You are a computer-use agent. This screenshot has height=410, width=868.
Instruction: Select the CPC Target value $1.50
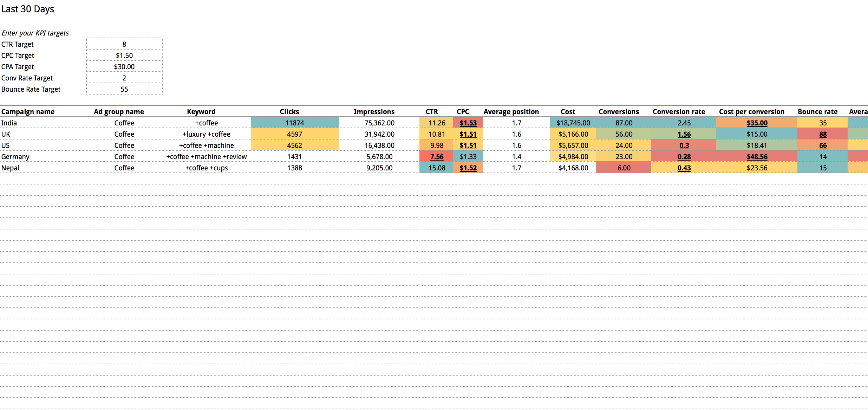click(124, 56)
